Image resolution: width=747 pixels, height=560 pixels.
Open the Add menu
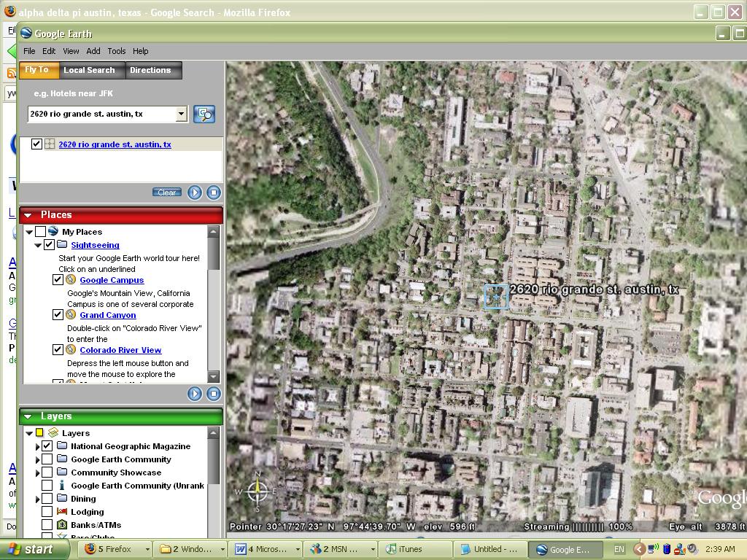coord(93,51)
